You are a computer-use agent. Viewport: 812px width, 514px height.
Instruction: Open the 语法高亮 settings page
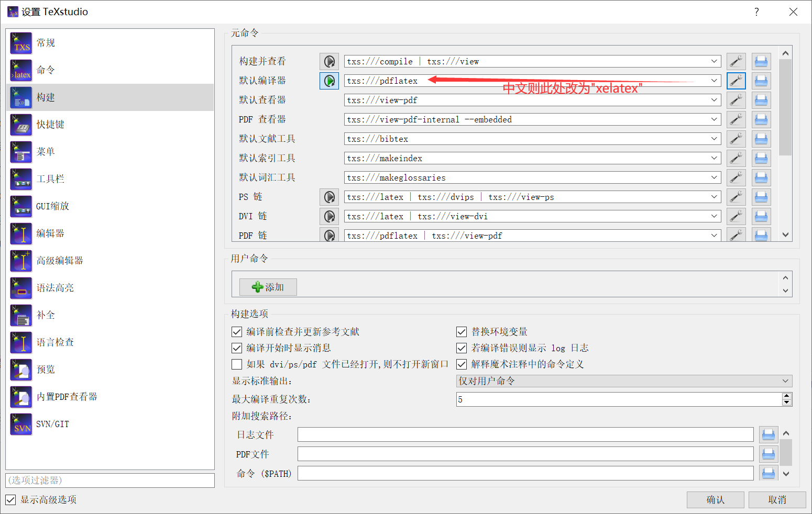click(110, 288)
